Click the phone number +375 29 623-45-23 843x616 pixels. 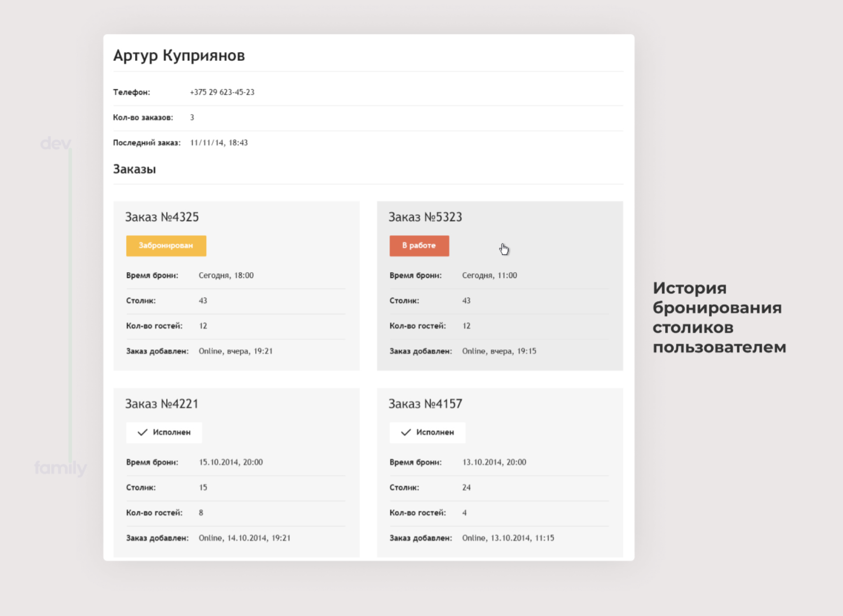coord(222,92)
